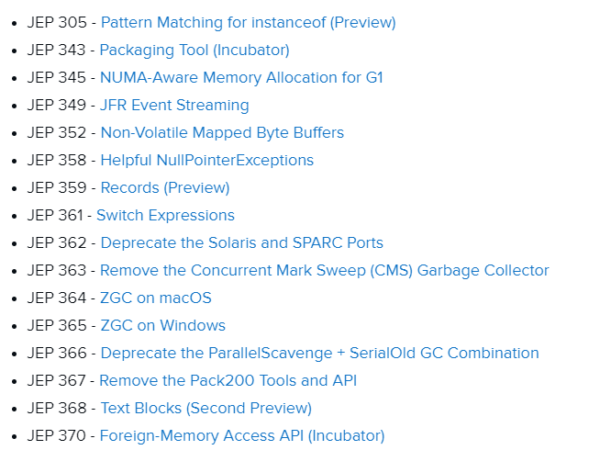Viewport: 600px width, 450px height.
Task: Click NUMA-Aware Memory Allocation for G1
Action: 241,78
